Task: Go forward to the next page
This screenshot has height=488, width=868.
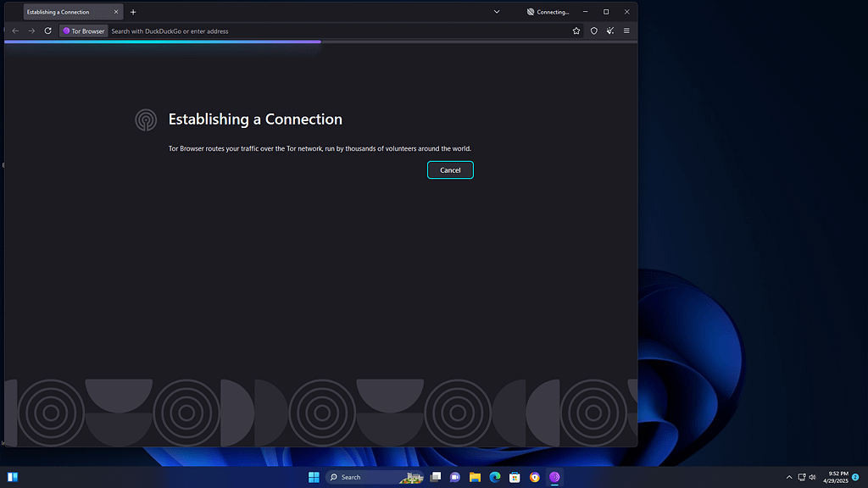Action: tap(31, 31)
